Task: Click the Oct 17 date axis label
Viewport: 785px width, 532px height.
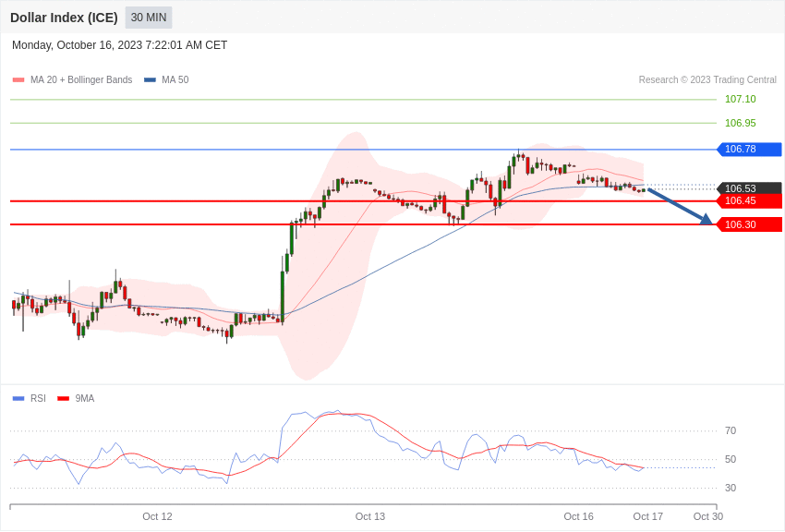Action: pyautogui.click(x=647, y=517)
